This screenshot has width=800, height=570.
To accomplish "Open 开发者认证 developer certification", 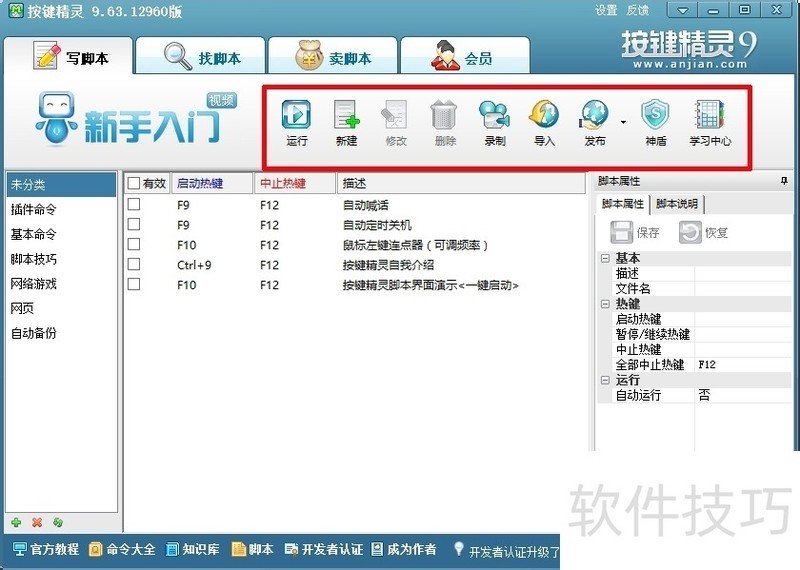I will pos(324,549).
